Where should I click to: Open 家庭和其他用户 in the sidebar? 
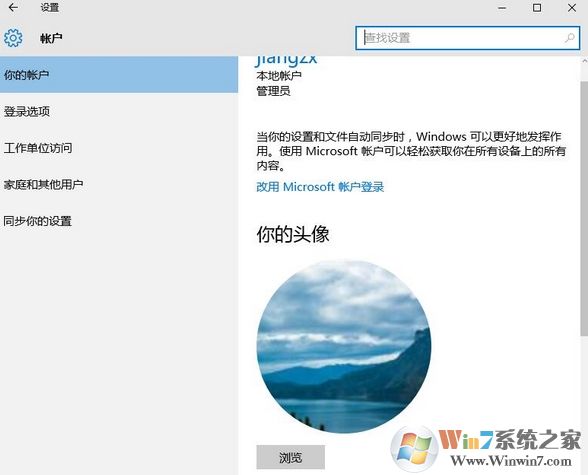pyautogui.click(x=119, y=184)
